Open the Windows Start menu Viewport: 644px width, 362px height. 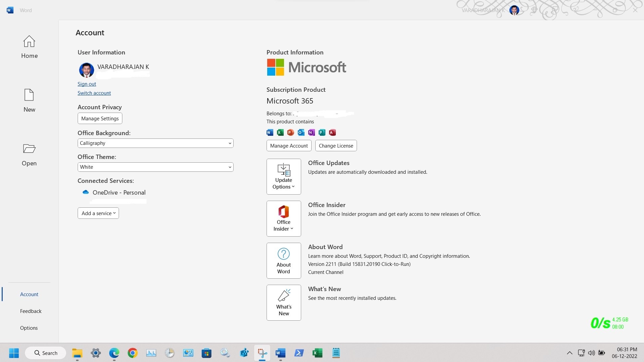pyautogui.click(x=14, y=353)
